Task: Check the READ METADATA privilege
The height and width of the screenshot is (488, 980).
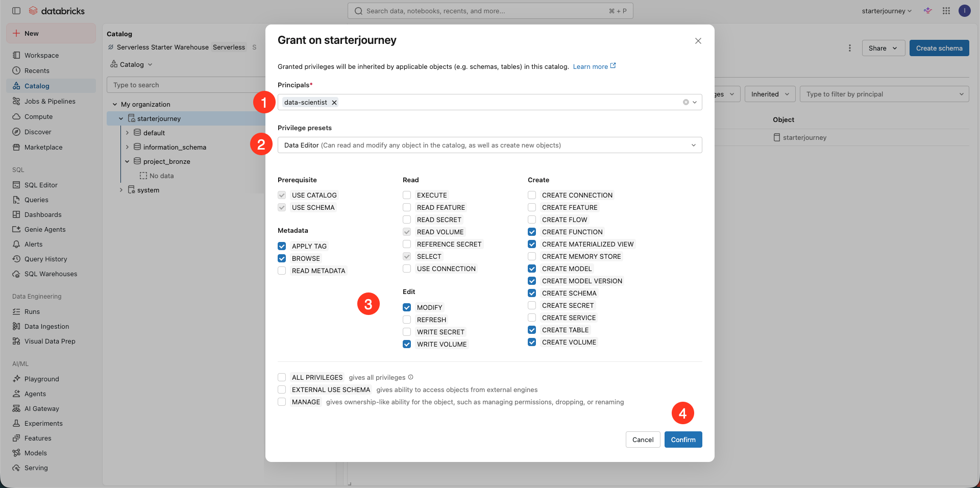Action: click(x=282, y=271)
